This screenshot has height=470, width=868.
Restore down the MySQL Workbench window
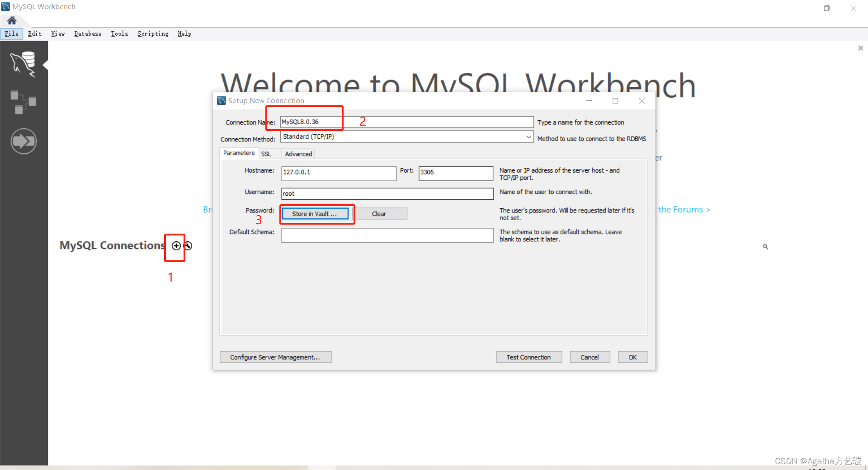[x=827, y=8]
